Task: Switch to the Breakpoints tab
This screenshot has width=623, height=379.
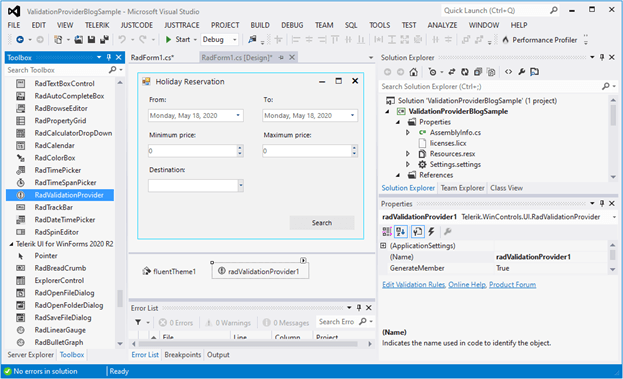Action: [182, 354]
